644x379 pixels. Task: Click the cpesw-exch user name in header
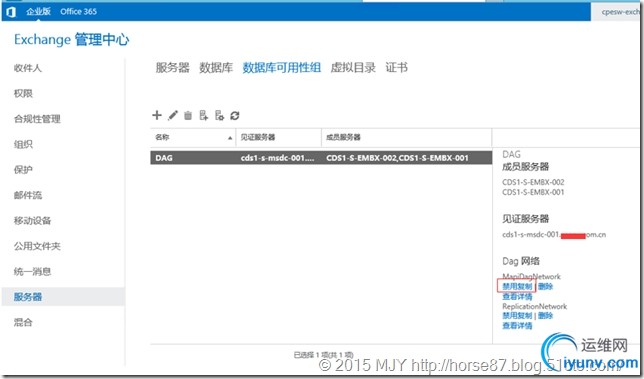tap(621, 12)
